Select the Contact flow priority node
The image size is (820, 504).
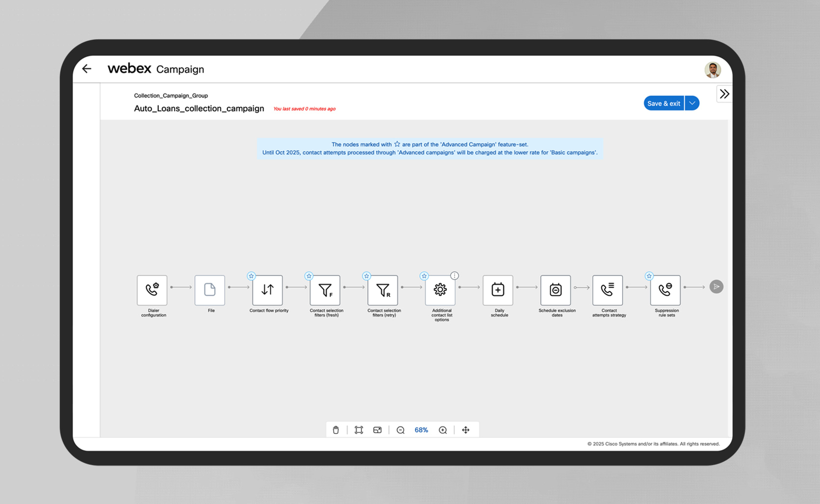point(268,290)
